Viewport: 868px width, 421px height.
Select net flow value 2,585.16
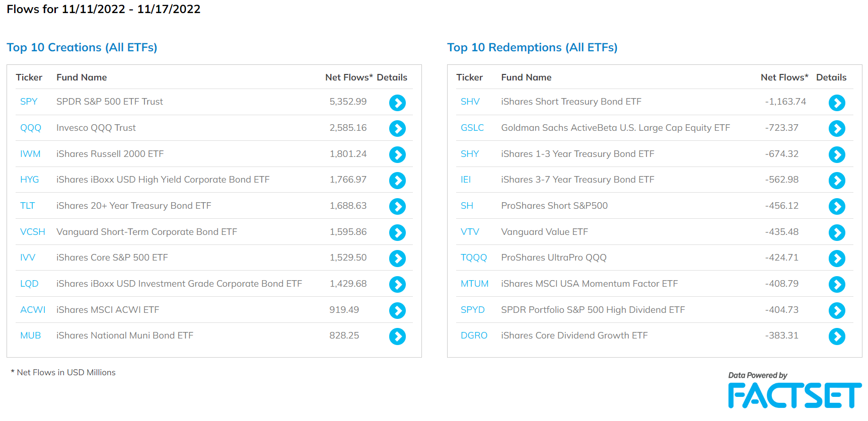348,128
